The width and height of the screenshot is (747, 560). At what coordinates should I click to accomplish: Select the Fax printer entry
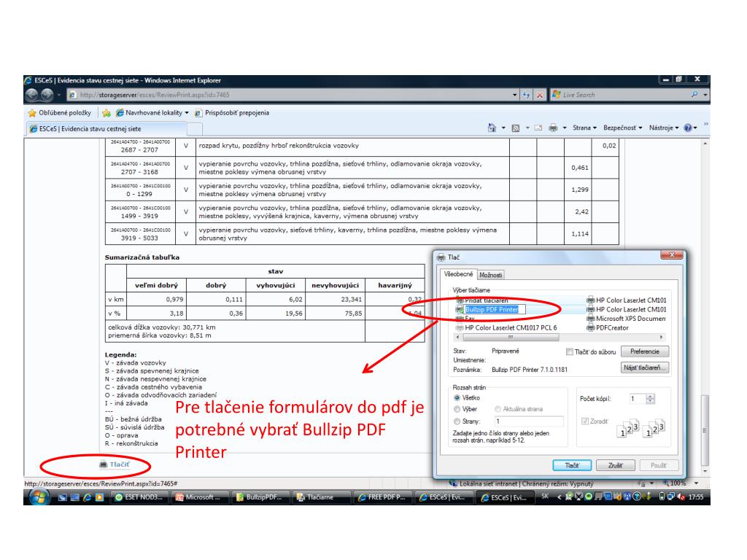coord(465,318)
